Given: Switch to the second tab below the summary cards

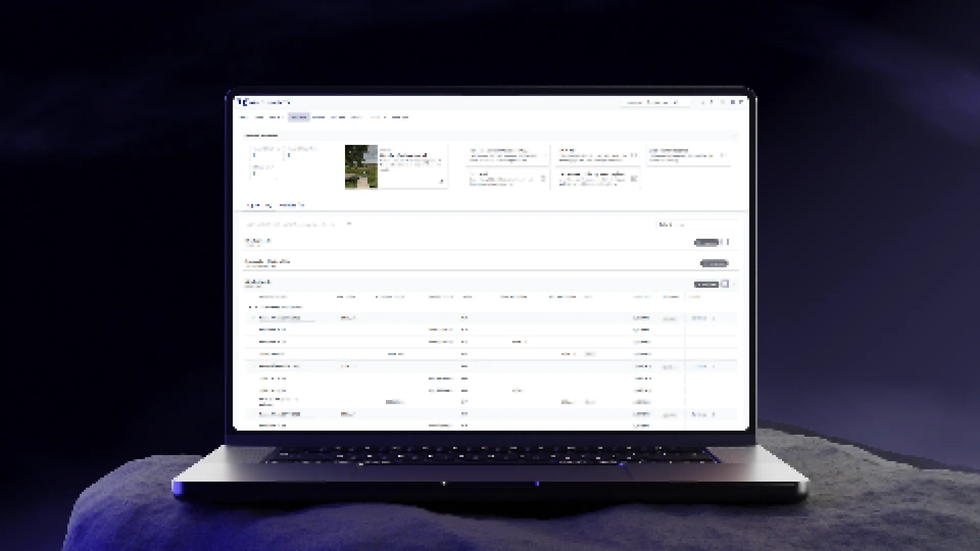Looking at the screenshot, I should [291, 205].
